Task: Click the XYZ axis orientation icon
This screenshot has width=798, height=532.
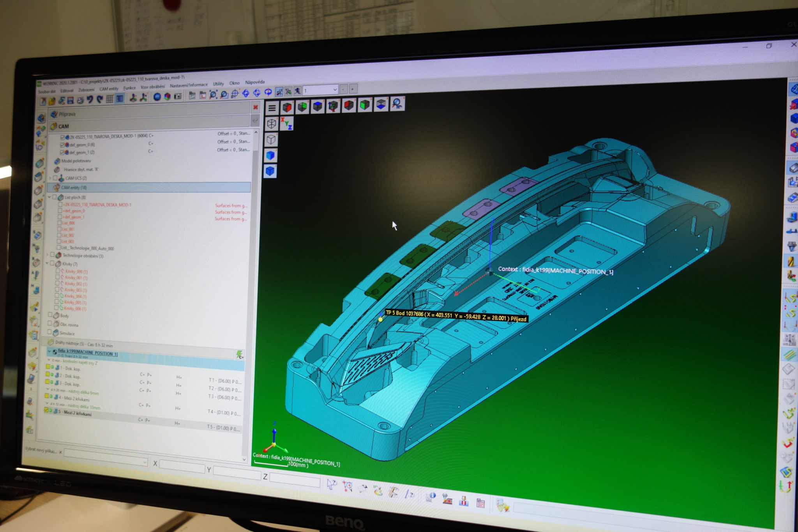Action: coord(287,123)
